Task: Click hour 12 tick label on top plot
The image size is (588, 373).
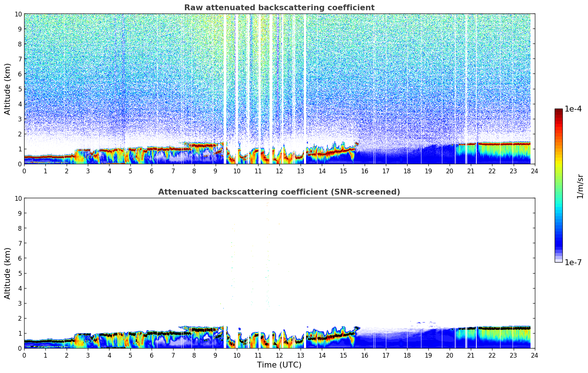Action: [279, 171]
